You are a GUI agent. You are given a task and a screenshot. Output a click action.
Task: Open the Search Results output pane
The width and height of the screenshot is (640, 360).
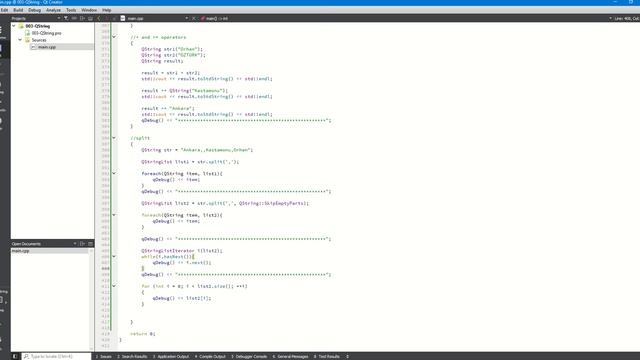(x=132, y=356)
